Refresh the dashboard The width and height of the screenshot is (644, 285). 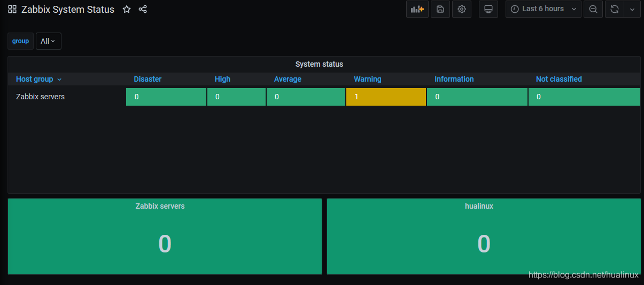pos(615,9)
